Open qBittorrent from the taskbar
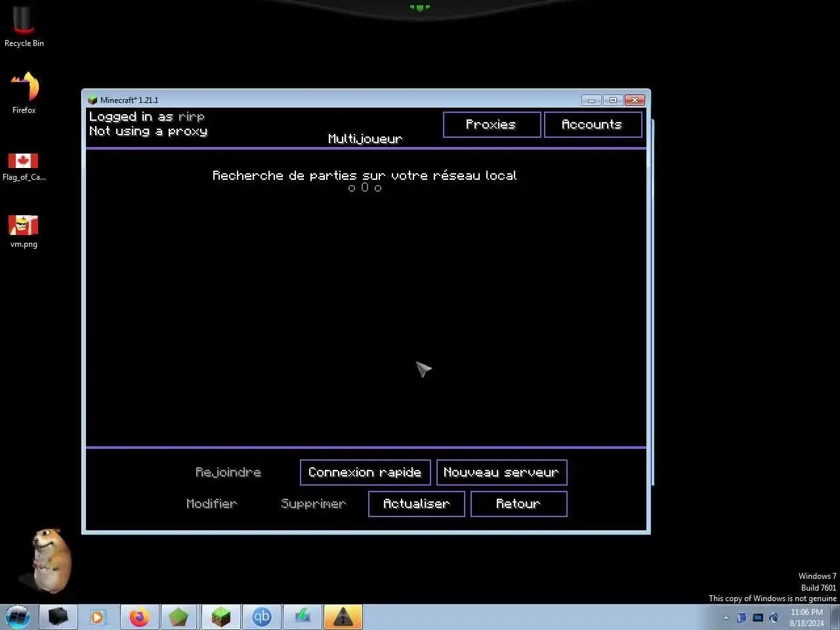 (x=262, y=618)
